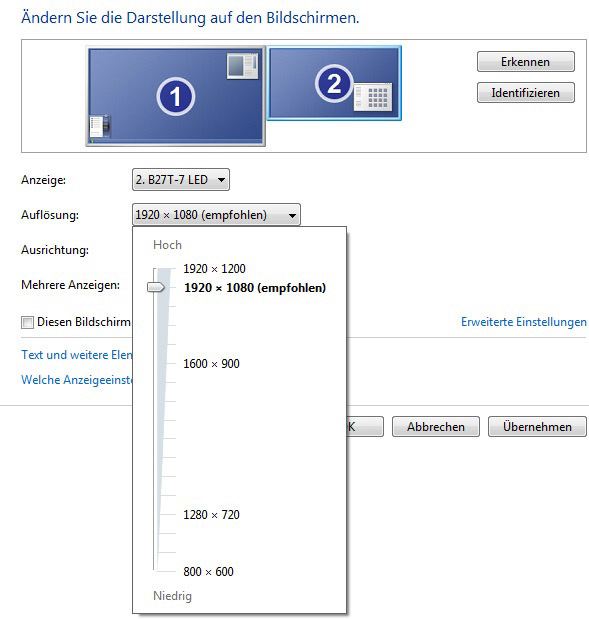Toggle the Diesen Bildschirm checkbox
589x619 pixels.
click(27, 323)
